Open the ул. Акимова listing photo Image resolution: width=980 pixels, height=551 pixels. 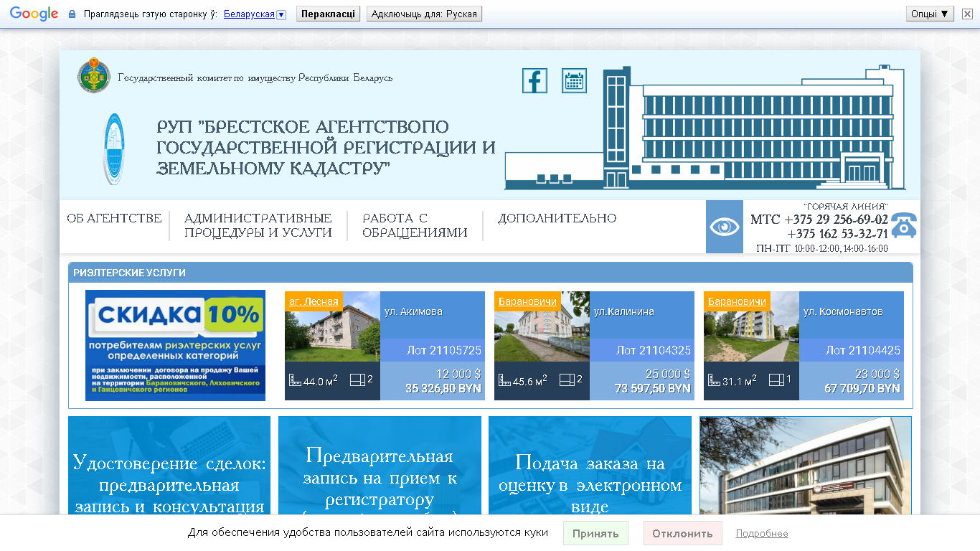332,326
